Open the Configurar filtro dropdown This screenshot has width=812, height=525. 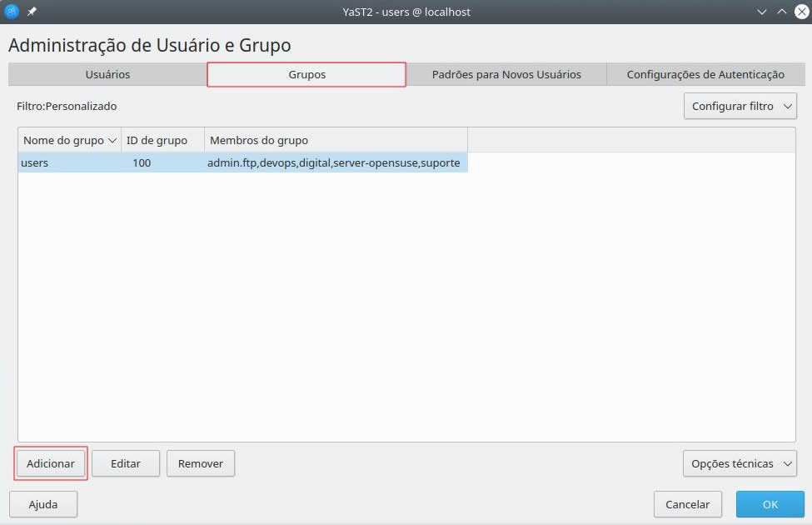[740, 106]
